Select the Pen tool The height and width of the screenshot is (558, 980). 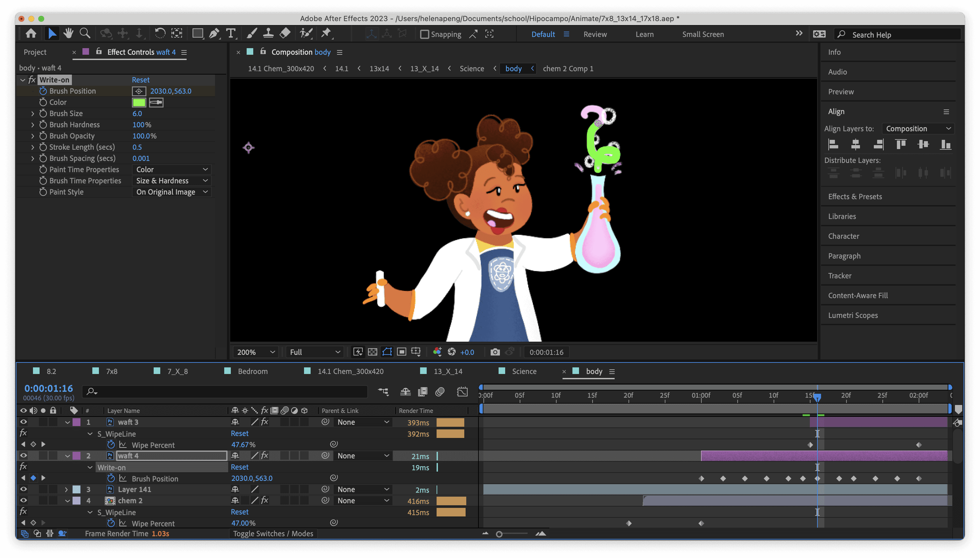click(x=214, y=34)
